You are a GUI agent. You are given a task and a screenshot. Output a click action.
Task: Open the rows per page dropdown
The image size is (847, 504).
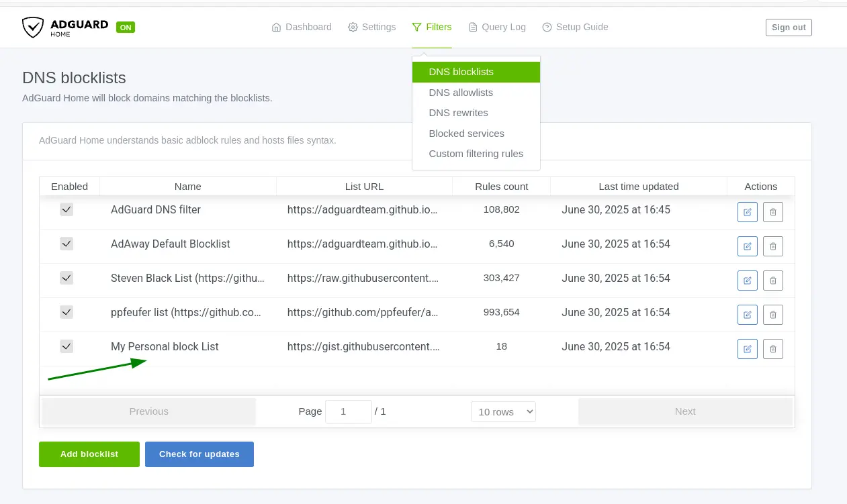(503, 411)
